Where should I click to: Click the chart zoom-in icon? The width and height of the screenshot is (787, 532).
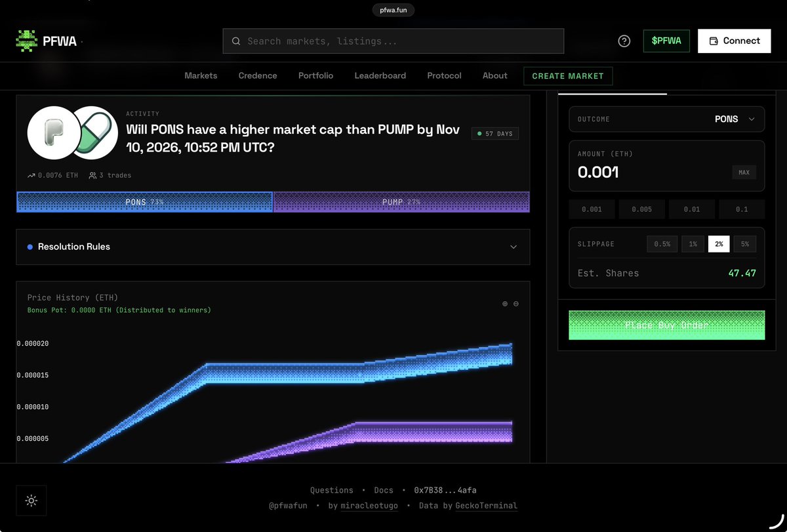(505, 304)
